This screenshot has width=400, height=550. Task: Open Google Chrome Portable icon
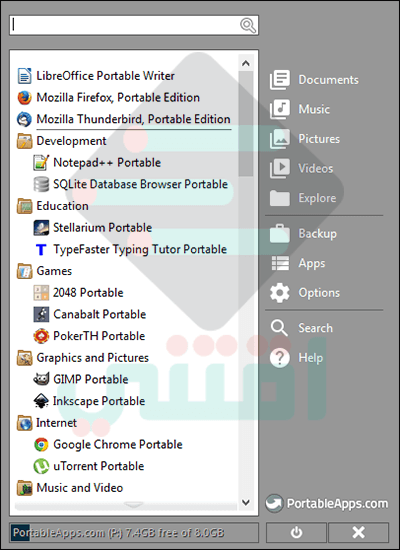[41, 444]
